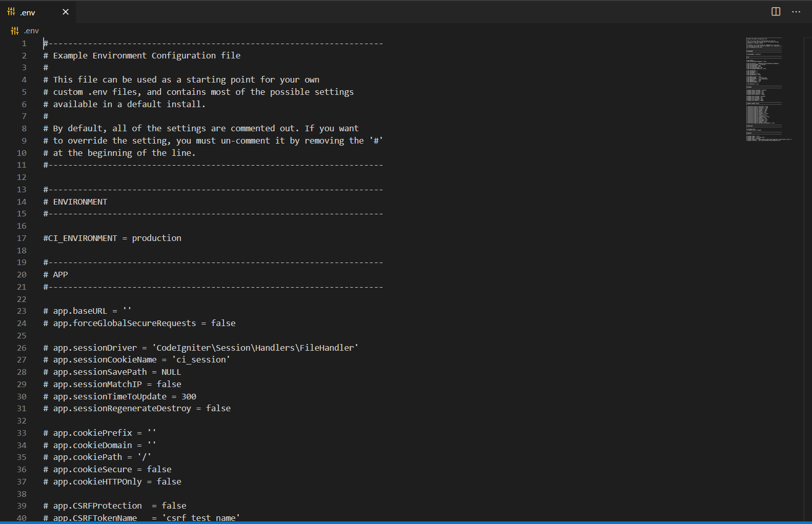The width and height of the screenshot is (812, 524).
Task: Click 'app.CSRFProtection' on line 39
Action: coord(97,506)
